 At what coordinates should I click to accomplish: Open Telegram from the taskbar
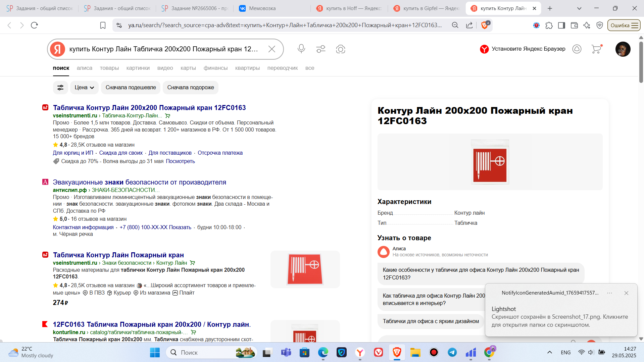pyautogui.click(x=452, y=352)
